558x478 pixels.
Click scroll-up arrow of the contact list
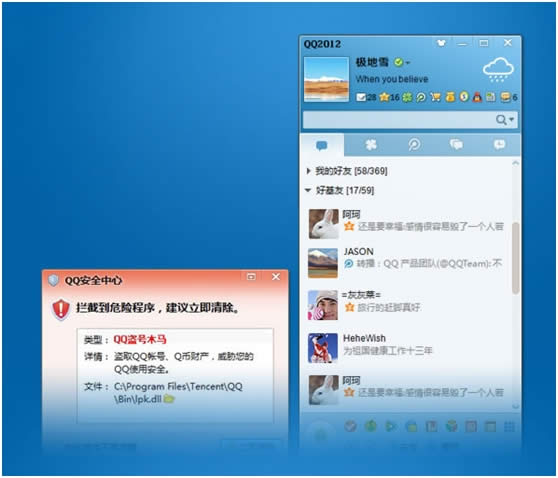[515, 163]
